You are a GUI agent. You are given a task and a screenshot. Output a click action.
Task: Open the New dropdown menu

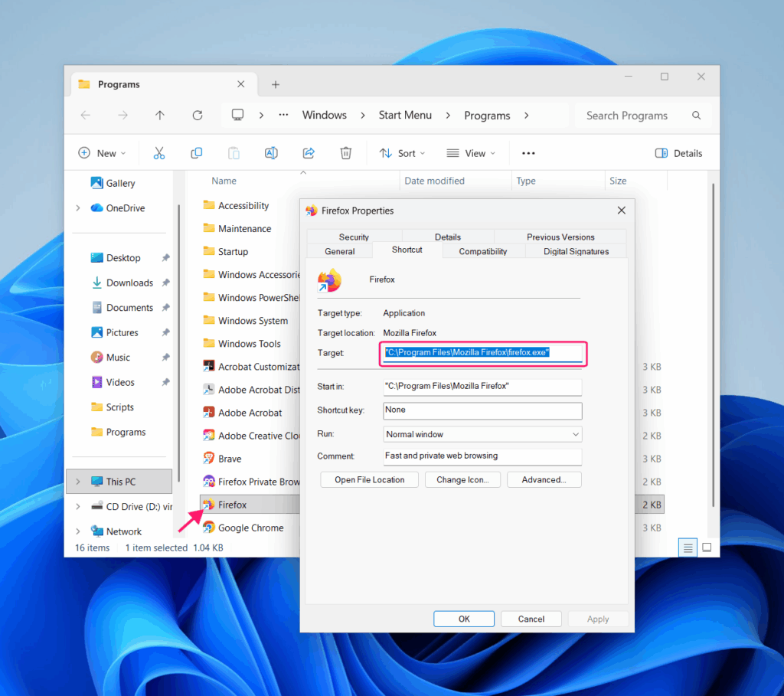pos(103,153)
